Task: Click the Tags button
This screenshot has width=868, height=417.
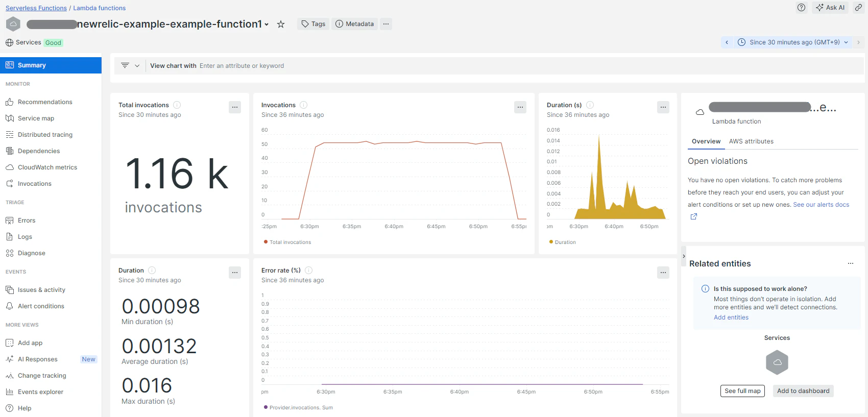Action: click(x=314, y=24)
